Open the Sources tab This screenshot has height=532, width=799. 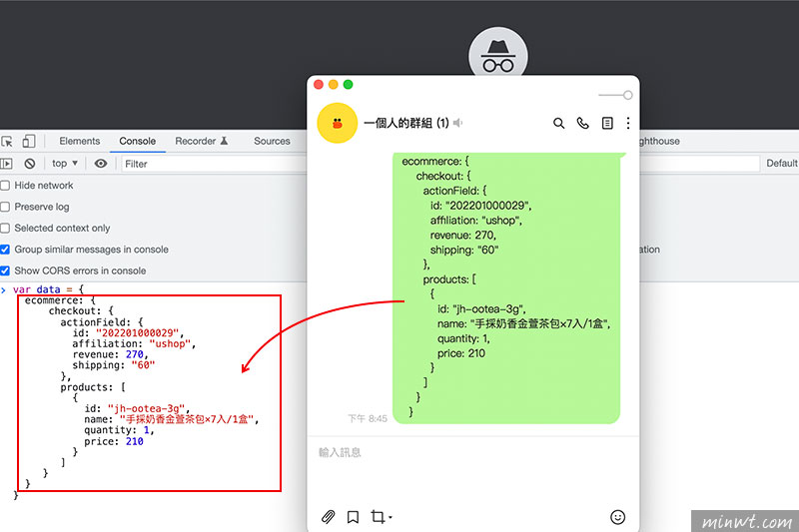(x=272, y=141)
